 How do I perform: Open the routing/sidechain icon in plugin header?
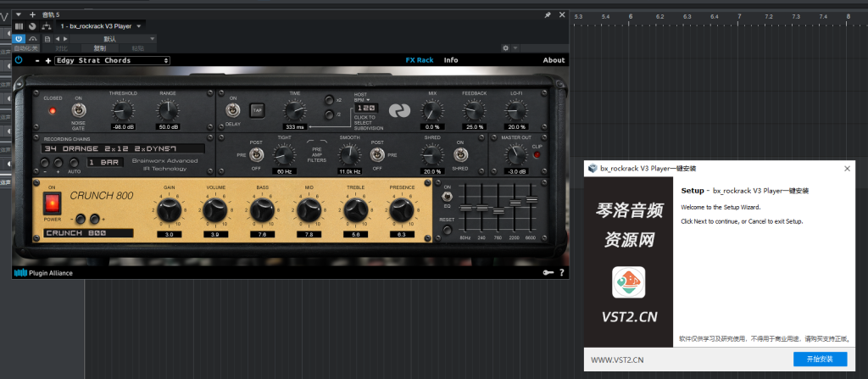tap(46, 26)
